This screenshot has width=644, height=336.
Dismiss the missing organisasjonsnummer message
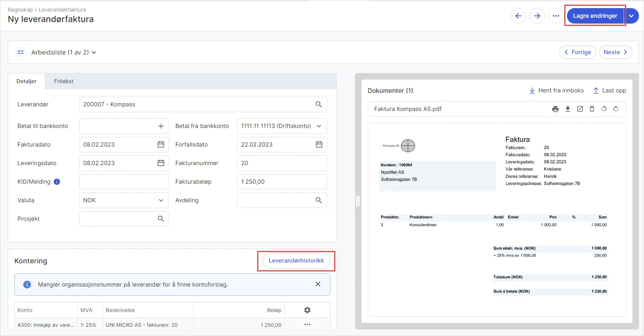[x=318, y=284]
